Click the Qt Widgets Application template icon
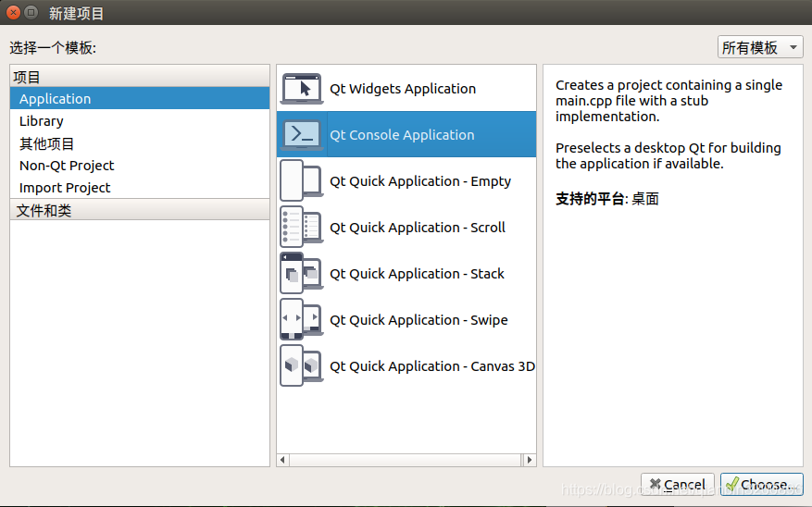 coord(302,89)
